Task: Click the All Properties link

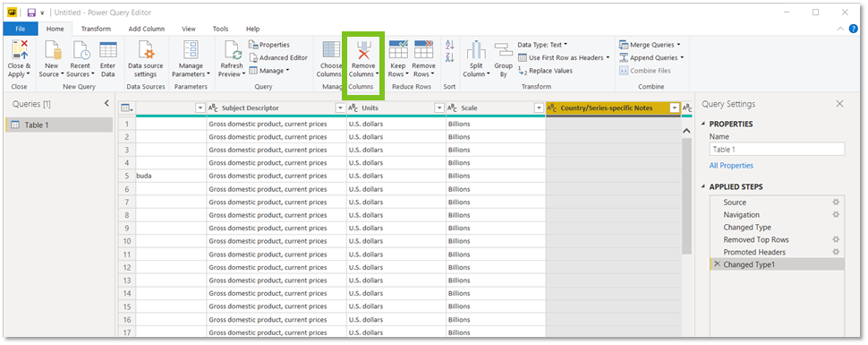Action: tap(731, 165)
